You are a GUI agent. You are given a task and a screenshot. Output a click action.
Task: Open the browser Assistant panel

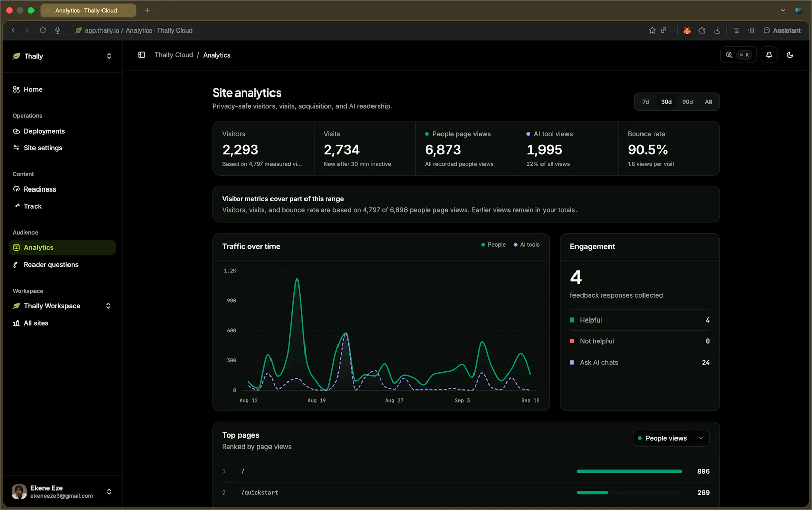tap(782, 30)
